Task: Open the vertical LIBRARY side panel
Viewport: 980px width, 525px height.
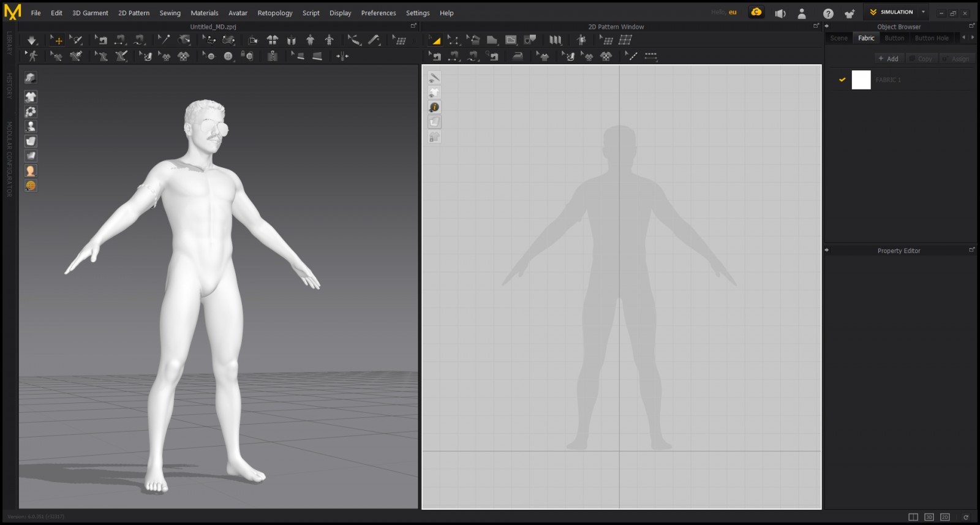Action: (x=9, y=43)
